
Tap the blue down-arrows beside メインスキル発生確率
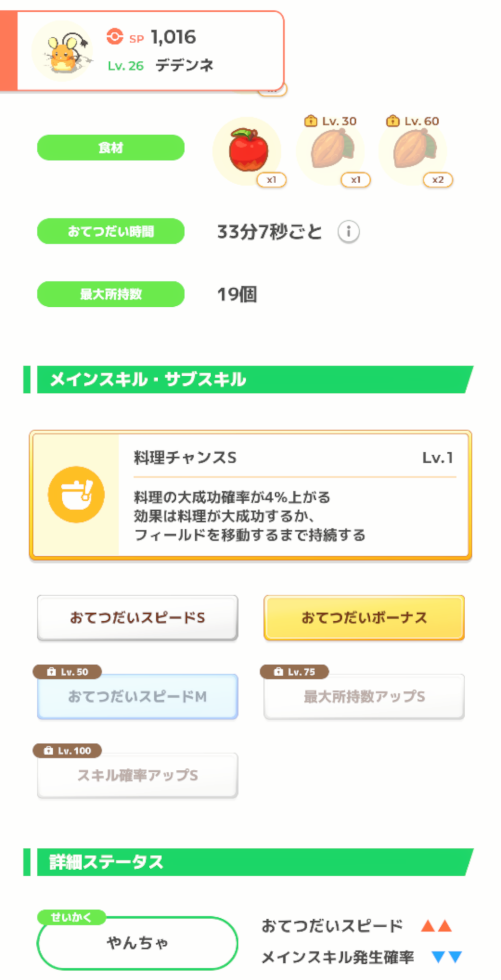click(x=446, y=956)
